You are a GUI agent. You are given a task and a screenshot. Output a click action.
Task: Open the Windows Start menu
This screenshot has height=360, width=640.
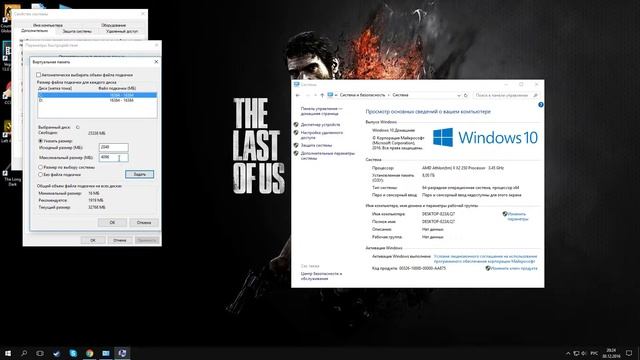(x=8, y=353)
